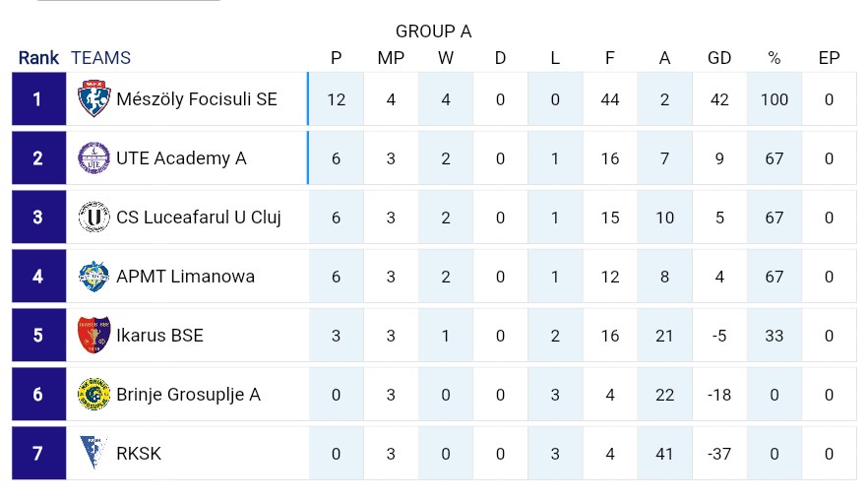The image size is (868, 499).
Task: Open the Mészöly Focisuli SE team name
Action: tap(197, 99)
